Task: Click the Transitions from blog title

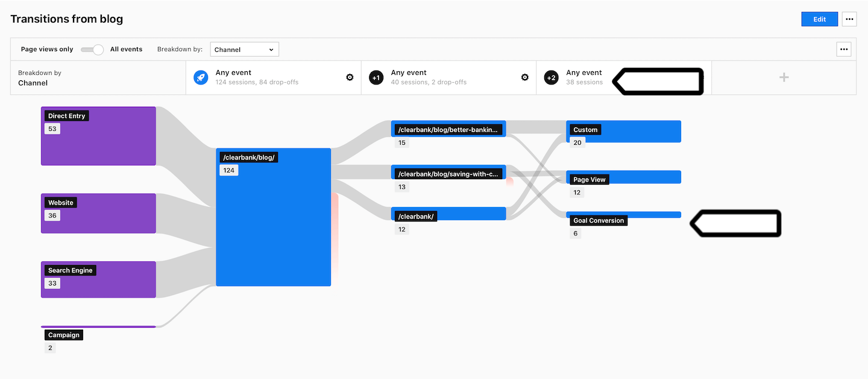Action: click(66, 19)
